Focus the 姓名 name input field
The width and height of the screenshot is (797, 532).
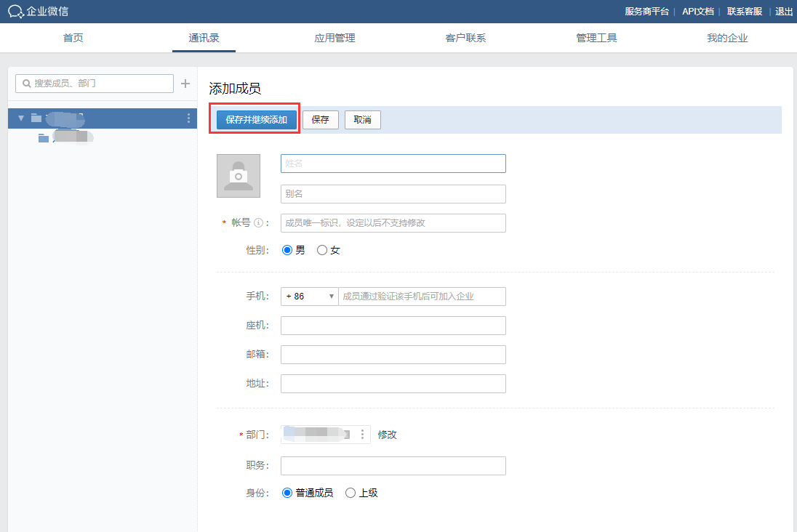click(393, 164)
